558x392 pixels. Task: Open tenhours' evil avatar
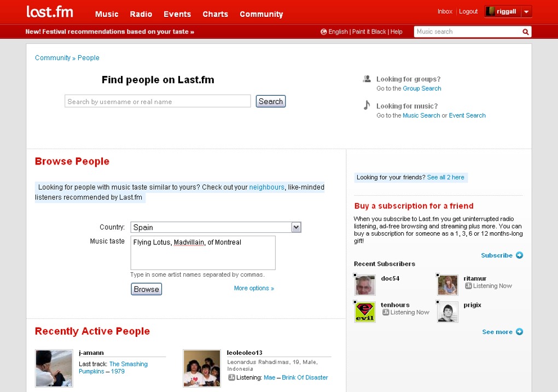(x=365, y=312)
